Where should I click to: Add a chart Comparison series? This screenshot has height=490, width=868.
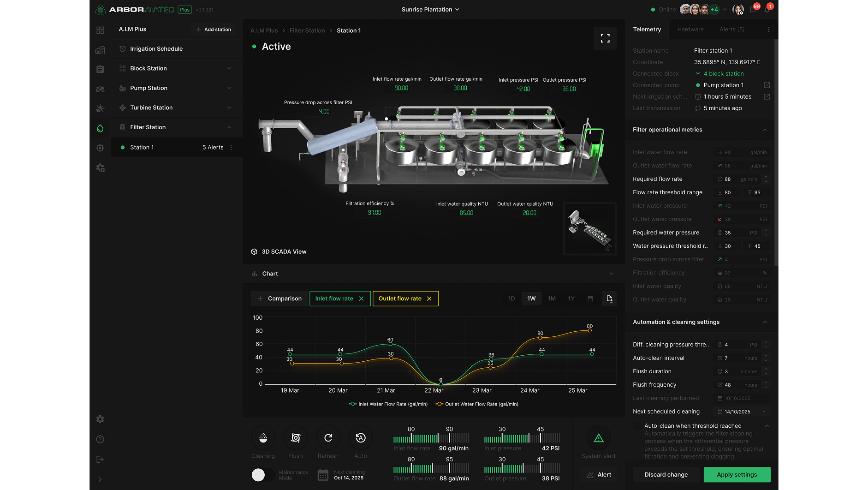pos(279,299)
